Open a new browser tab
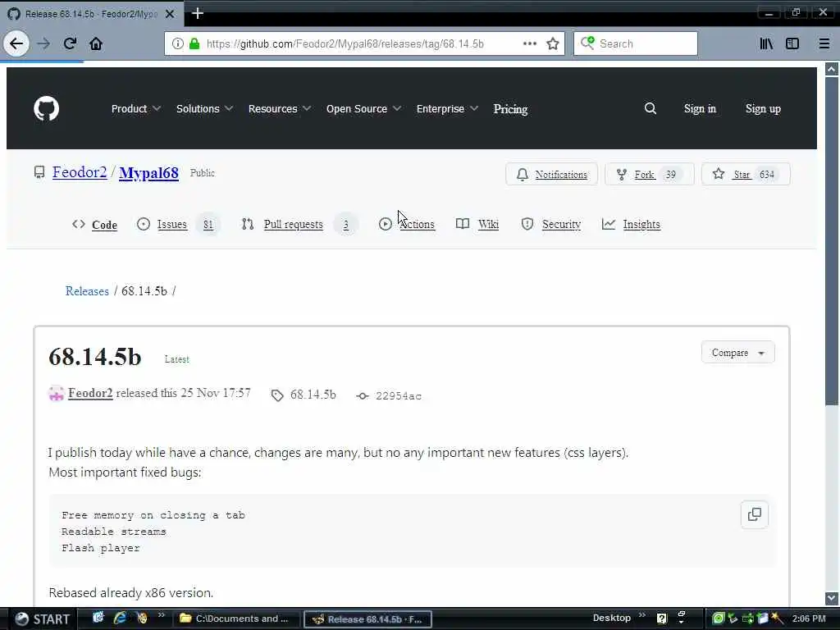This screenshot has height=630, width=840. coord(198,13)
